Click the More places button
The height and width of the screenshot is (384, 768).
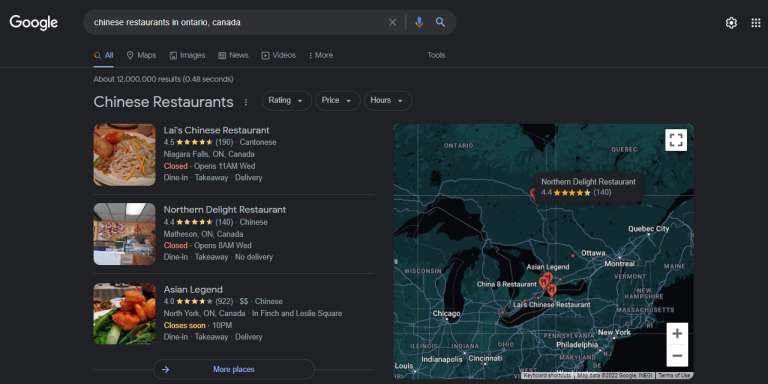(234, 369)
